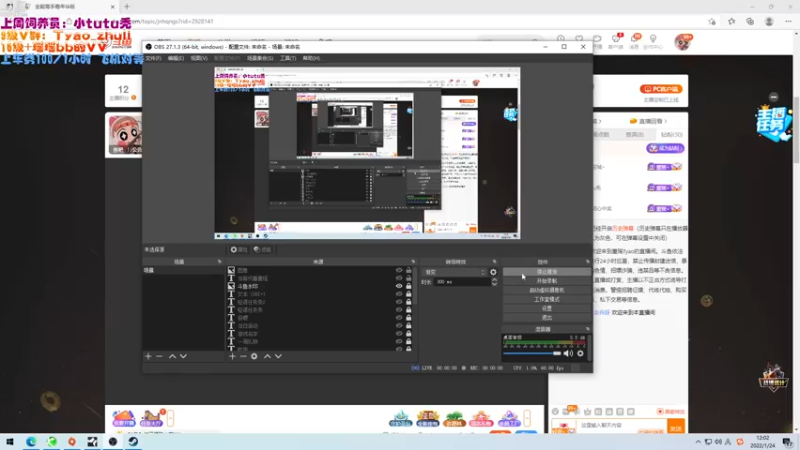Switch to 钻粉(30) tab on page
Screen dimensions: 800x450
click(x=671, y=135)
